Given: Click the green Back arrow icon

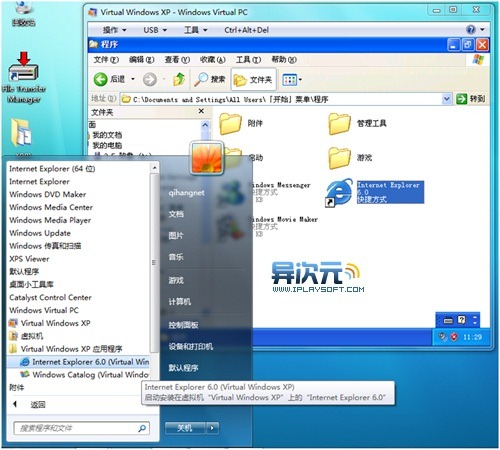Looking at the screenshot, I should coord(100,79).
